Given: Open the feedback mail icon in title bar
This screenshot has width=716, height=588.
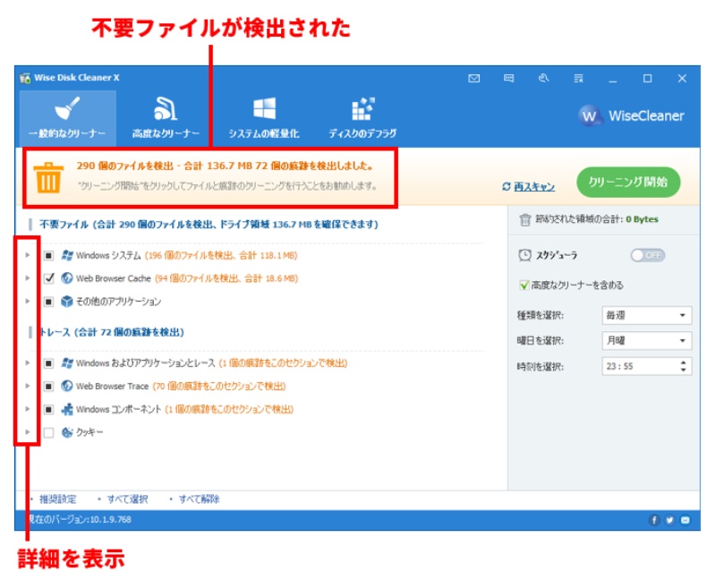Looking at the screenshot, I should tap(474, 79).
